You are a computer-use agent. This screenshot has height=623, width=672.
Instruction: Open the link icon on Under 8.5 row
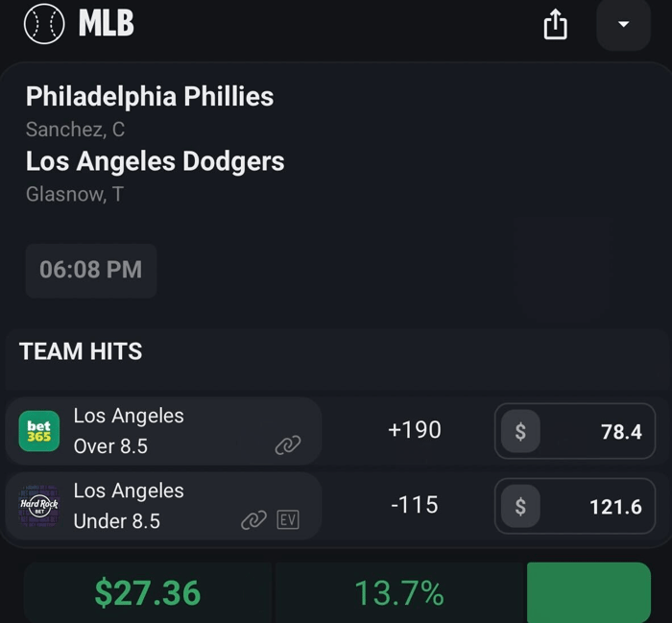click(x=253, y=520)
